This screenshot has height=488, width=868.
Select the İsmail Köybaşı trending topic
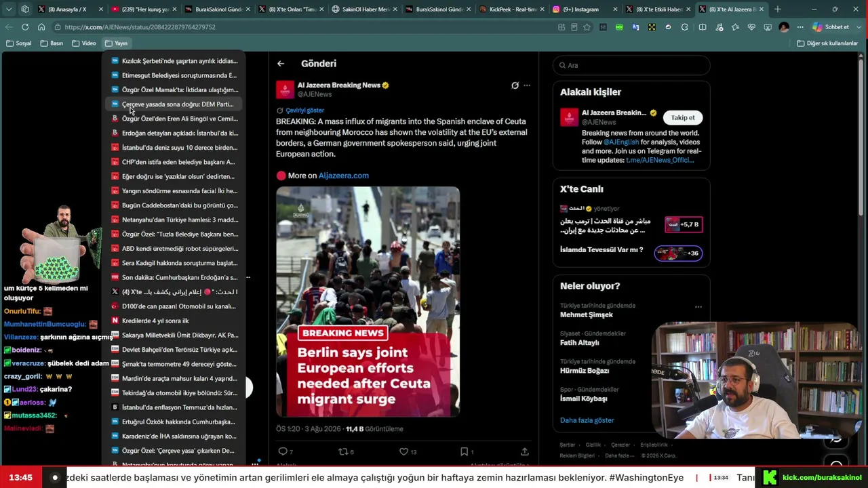(584, 399)
